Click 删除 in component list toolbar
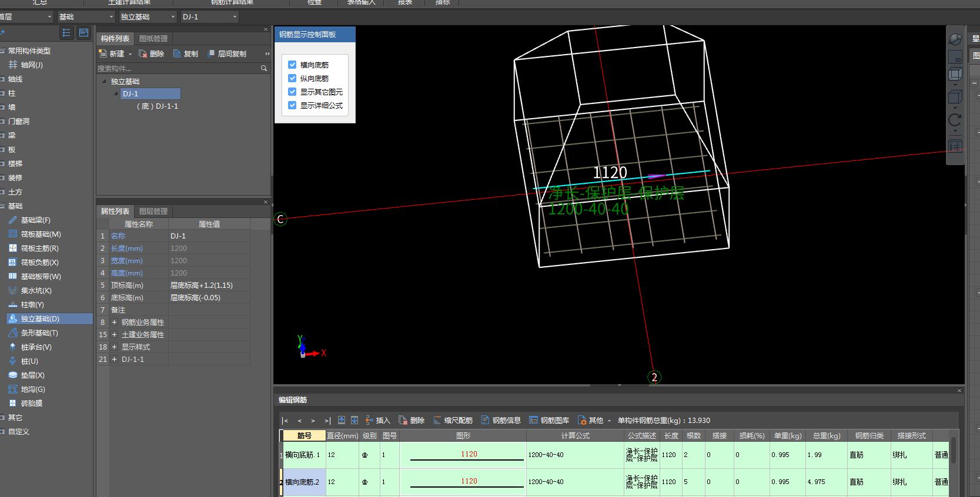 click(152, 54)
